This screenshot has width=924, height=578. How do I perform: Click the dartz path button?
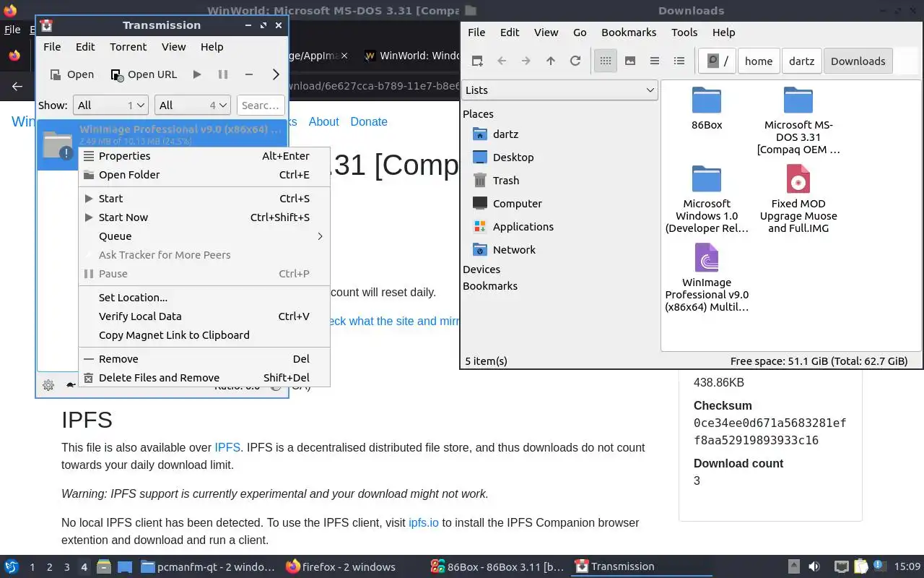[801, 61]
